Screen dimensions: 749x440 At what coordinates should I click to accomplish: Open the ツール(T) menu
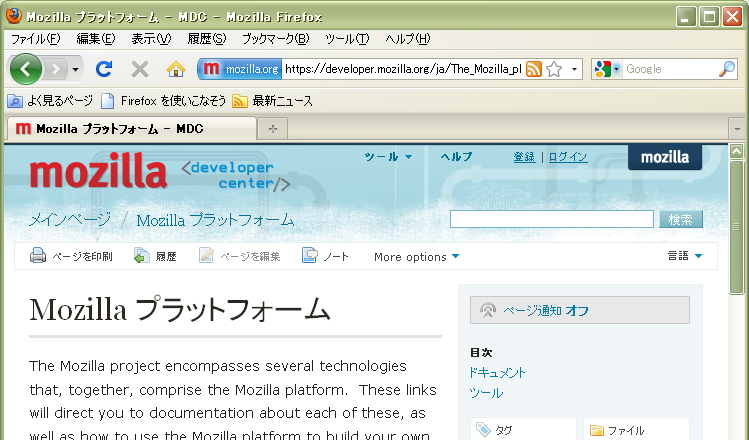click(x=347, y=39)
